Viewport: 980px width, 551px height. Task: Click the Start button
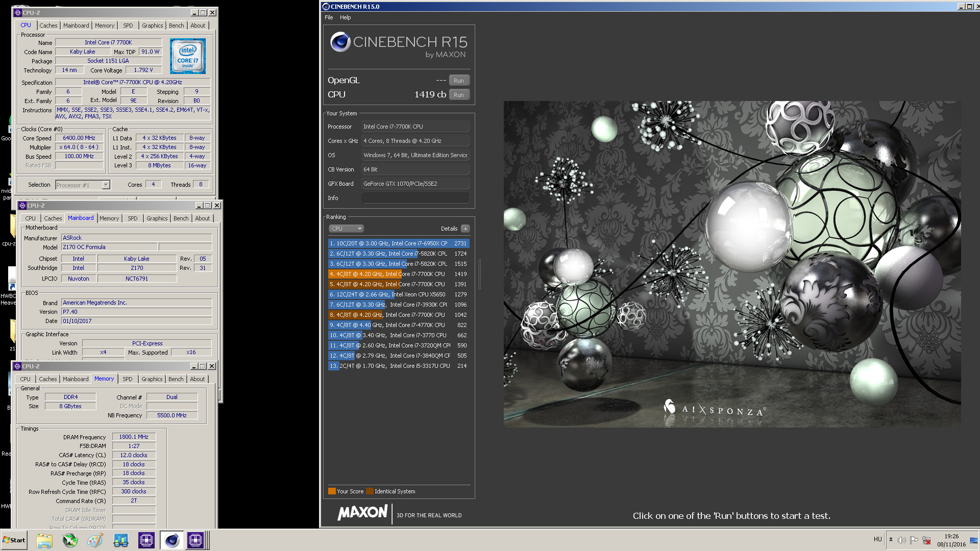tap(14, 540)
